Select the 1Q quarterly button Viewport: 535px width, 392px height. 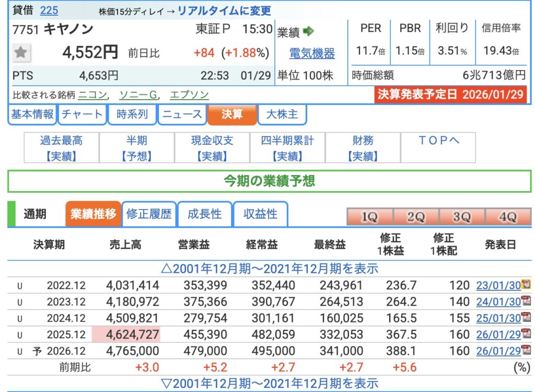pos(369,217)
